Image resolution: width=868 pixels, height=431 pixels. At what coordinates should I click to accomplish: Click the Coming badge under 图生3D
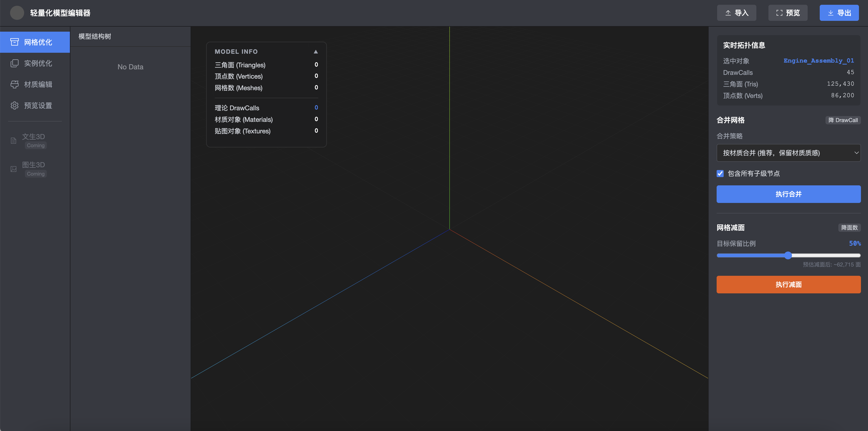click(x=36, y=174)
